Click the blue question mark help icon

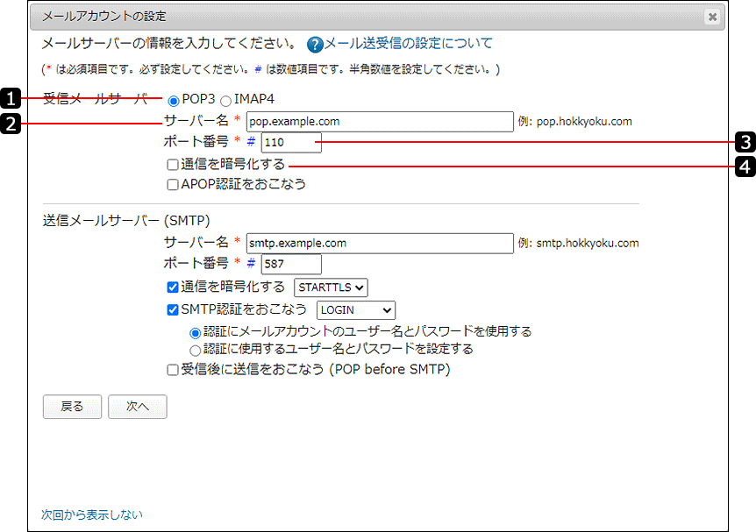click(x=315, y=45)
